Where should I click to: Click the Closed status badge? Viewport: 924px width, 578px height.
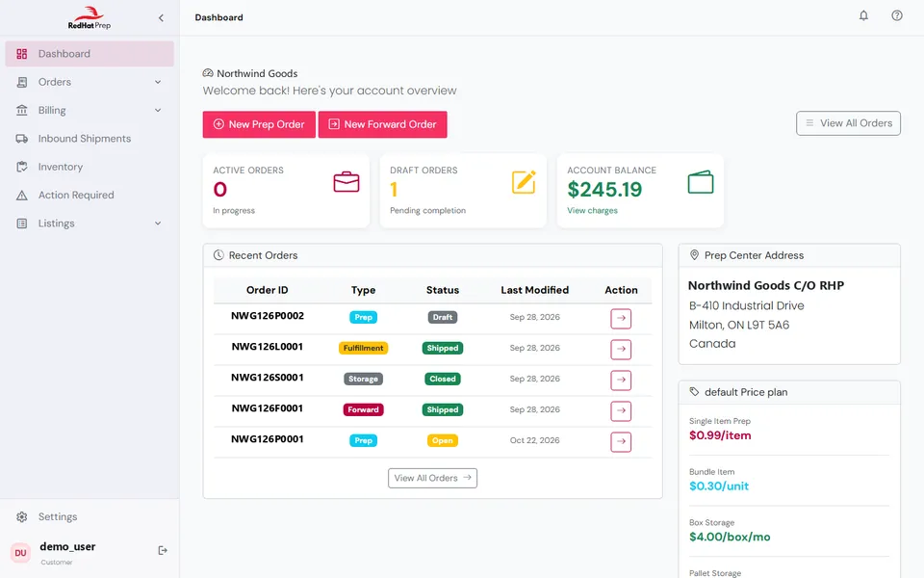tap(443, 379)
